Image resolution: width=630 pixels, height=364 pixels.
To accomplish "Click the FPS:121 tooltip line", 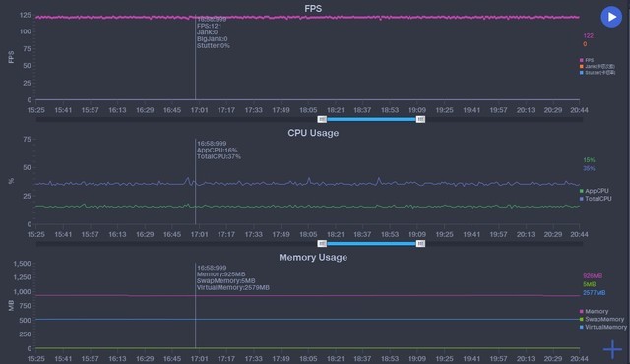I will point(209,26).
